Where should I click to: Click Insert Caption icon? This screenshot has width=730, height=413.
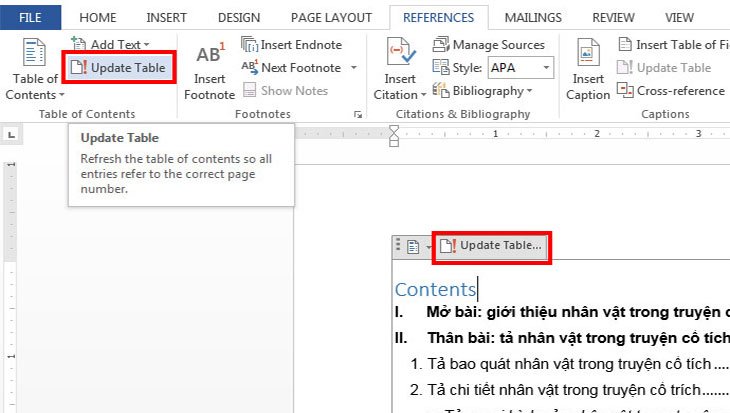(x=588, y=53)
